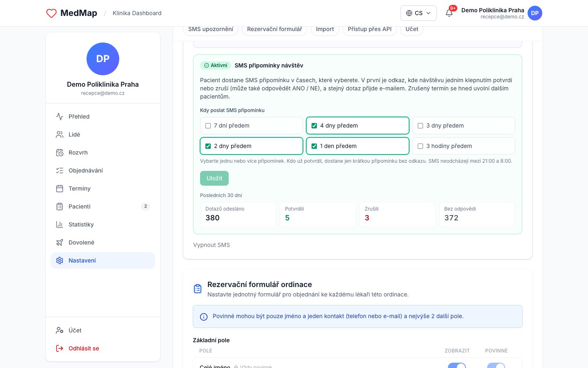The height and width of the screenshot is (368, 588).
Task: Open the Účet tab in settings
Action: pyautogui.click(x=412, y=29)
